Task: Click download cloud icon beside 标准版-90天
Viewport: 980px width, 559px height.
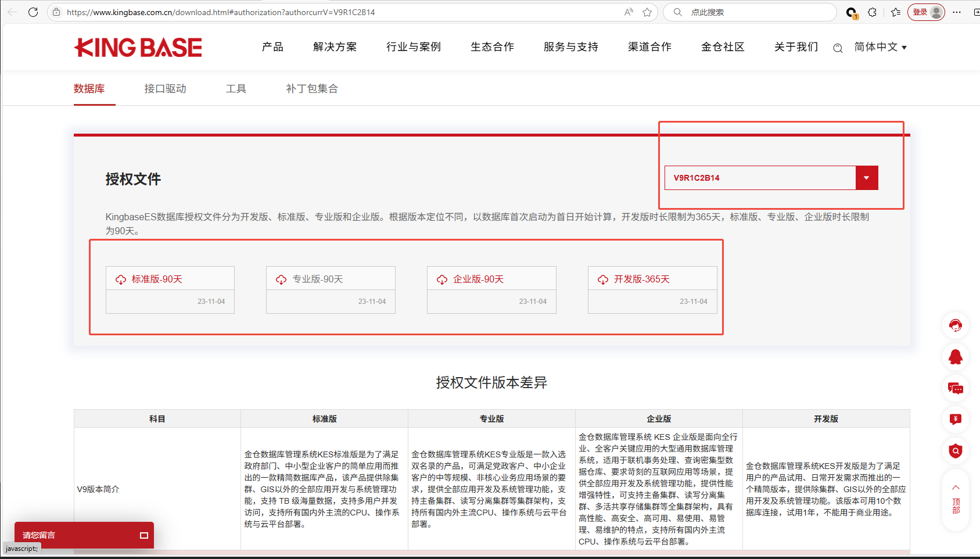Action: pyautogui.click(x=121, y=279)
